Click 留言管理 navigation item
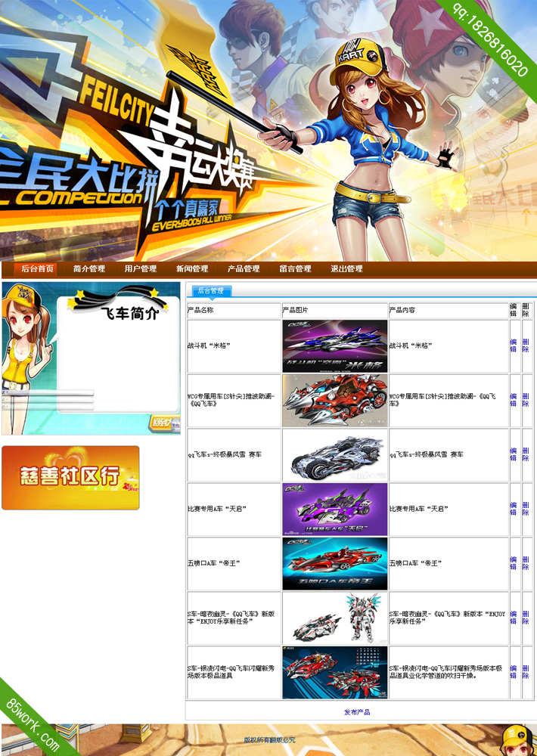Viewport: 537px width, 756px height. tap(295, 268)
